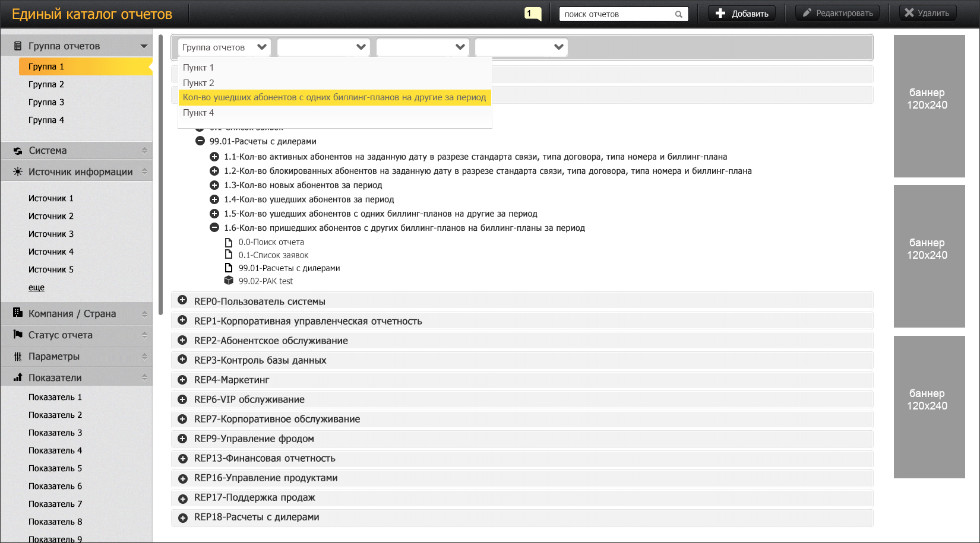Click the Редактировать button
980x543 pixels.
838,13
